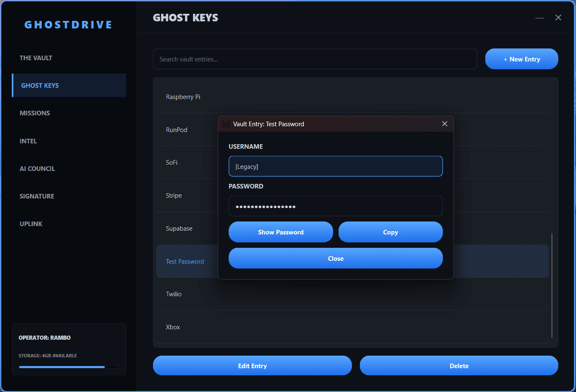Create a new vault entry
576x392 pixels.
tap(521, 59)
